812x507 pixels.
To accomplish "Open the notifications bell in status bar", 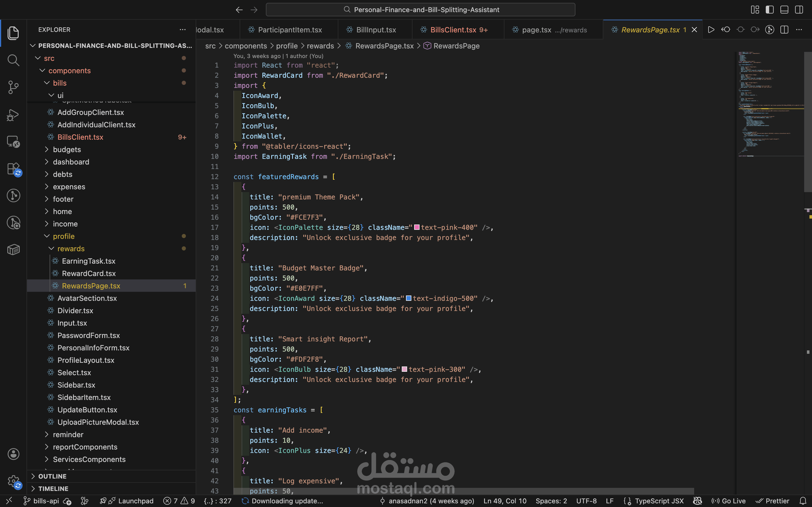I will pyautogui.click(x=803, y=501).
